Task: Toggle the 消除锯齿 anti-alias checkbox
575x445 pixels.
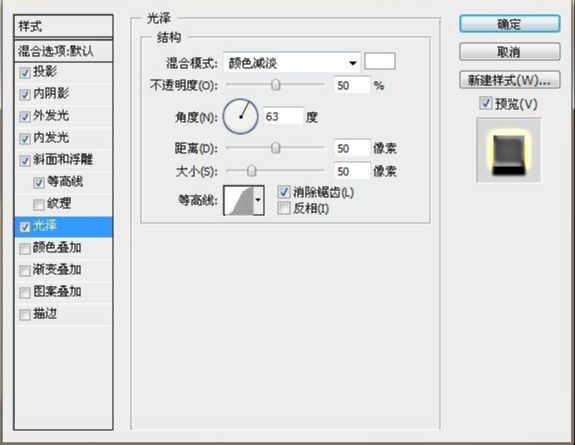Action: pos(283,192)
